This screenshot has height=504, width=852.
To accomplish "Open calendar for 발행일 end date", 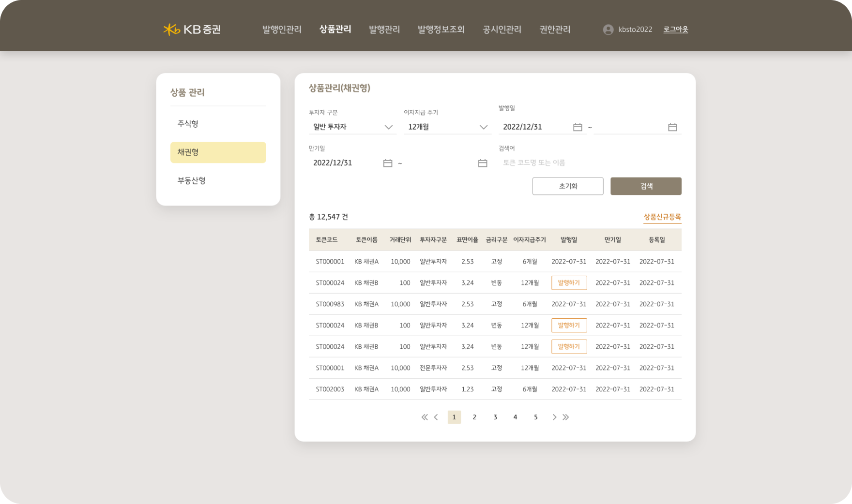I will (672, 127).
